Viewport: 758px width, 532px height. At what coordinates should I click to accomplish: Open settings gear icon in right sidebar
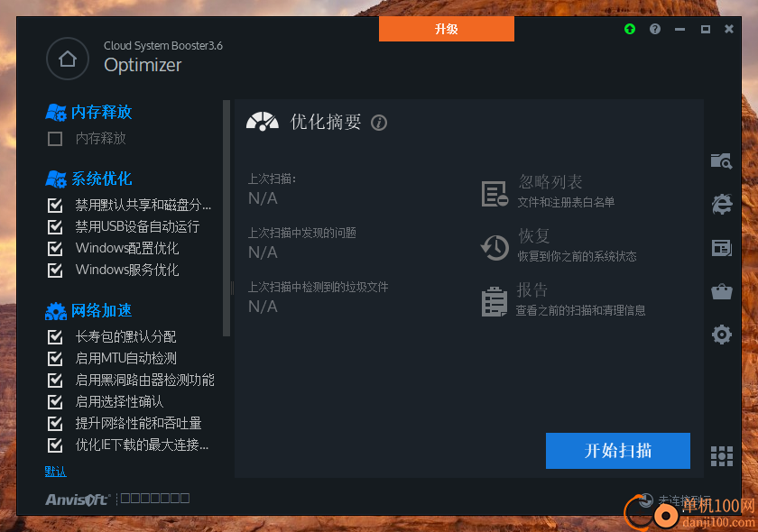tap(721, 335)
